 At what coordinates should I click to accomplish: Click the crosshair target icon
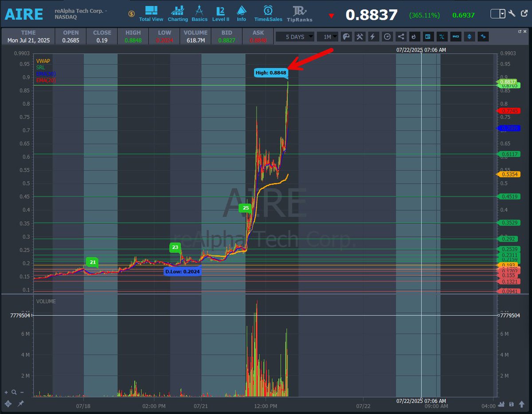tap(8, 404)
